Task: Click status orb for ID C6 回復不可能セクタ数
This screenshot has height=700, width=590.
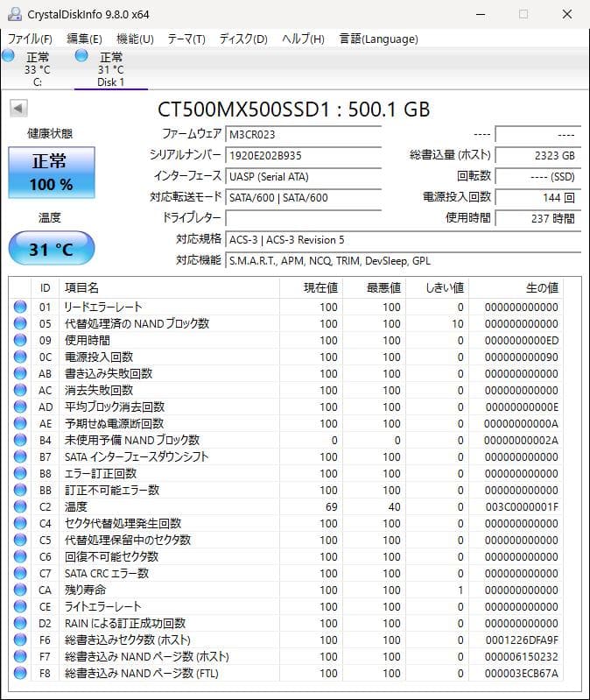Action: [20, 556]
